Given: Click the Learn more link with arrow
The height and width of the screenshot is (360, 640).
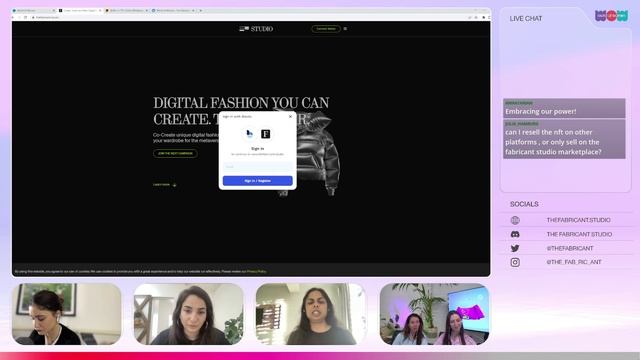Looking at the screenshot, I should click(164, 185).
